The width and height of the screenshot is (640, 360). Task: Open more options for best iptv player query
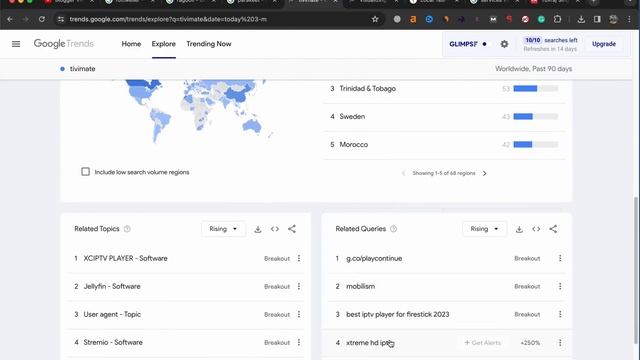pos(560,314)
